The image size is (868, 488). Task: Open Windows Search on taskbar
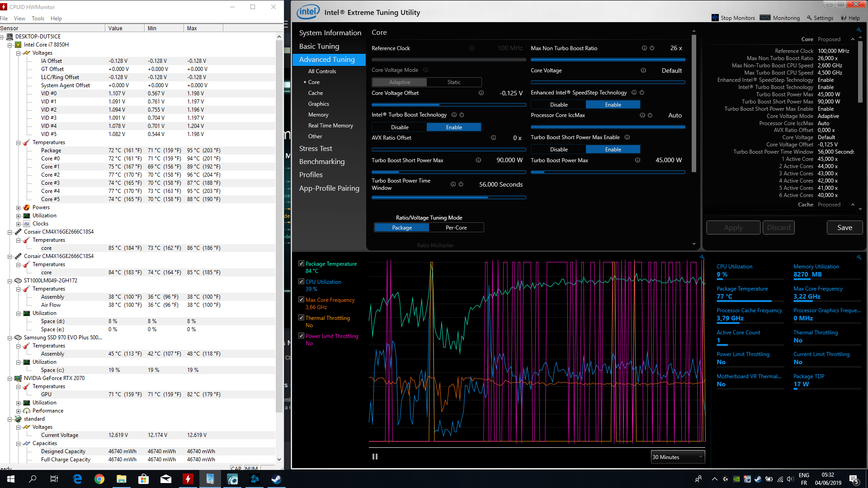coord(33,479)
